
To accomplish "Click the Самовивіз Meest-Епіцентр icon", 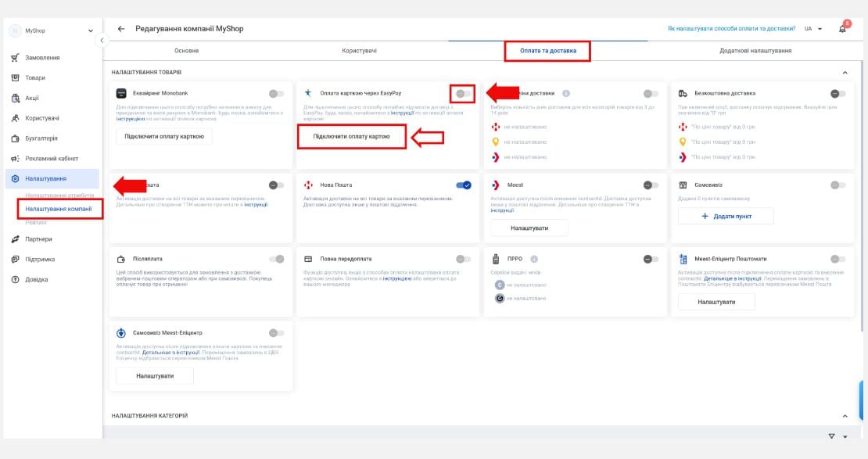I will (121, 333).
